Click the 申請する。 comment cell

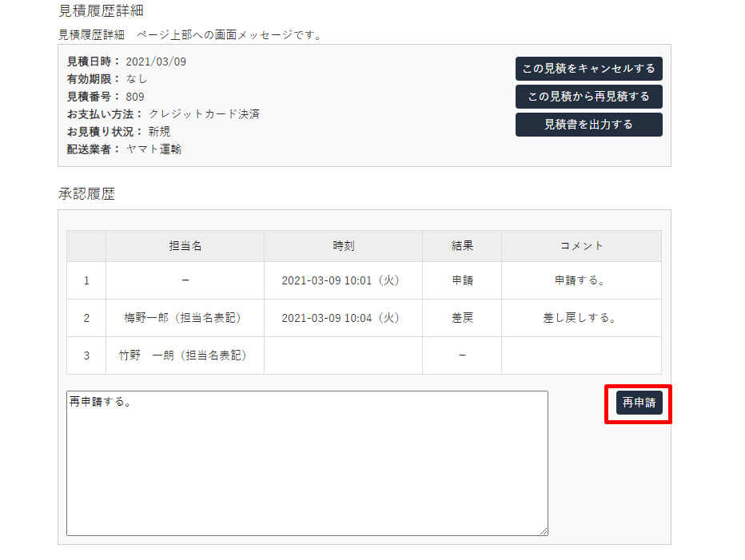tap(582, 280)
